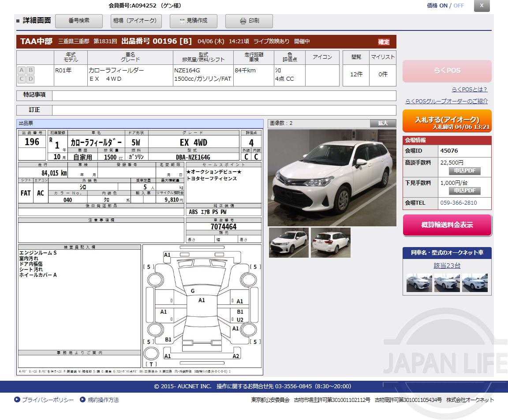Open the 該当23台 similar vehicles link
The width and height of the screenshot is (508, 420).
447,265
